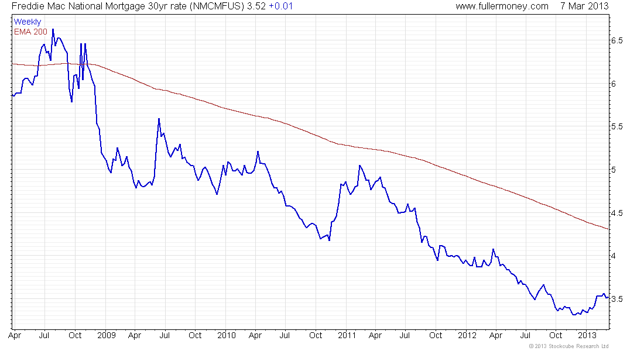The width and height of the screenshot is (644, 351).
Task: Click the 'www.fullermoney.com' text
Action: (x=502, y=6)
